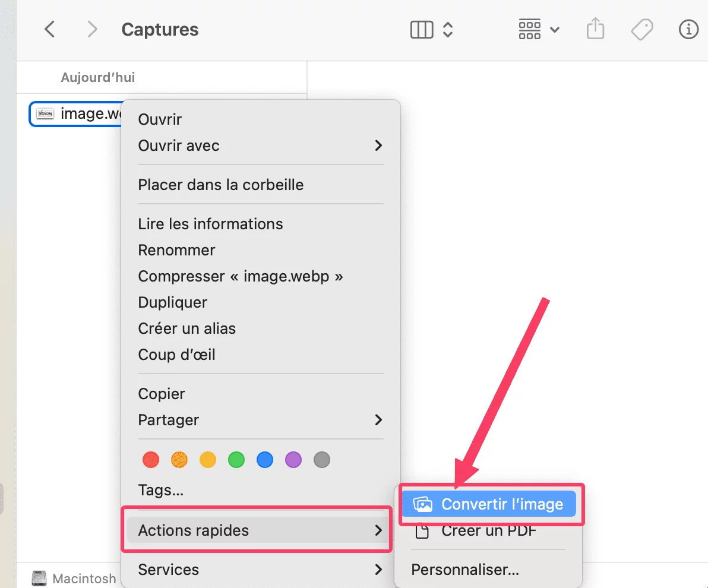
Task: Open the Tags… menu entry
Action: coord(260,490)
